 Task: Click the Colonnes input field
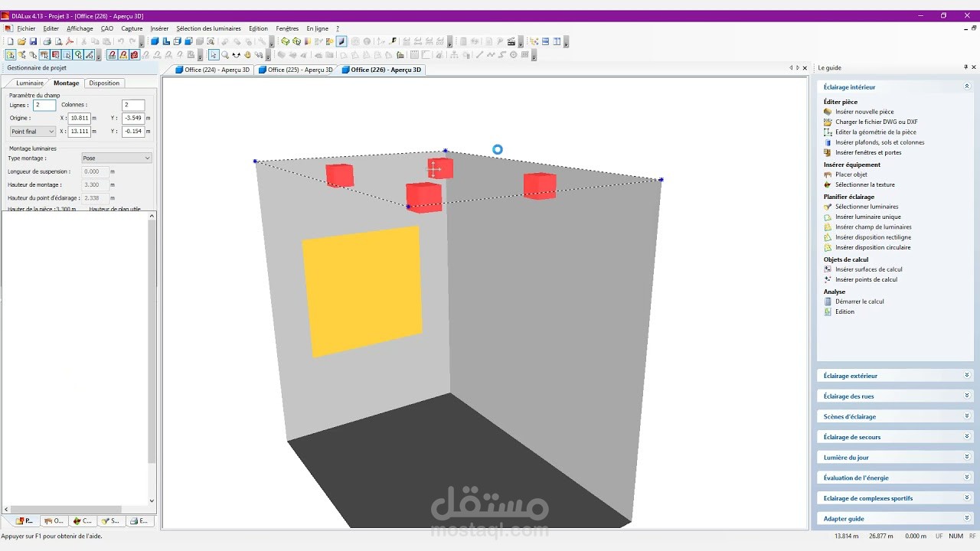(133, 105)
